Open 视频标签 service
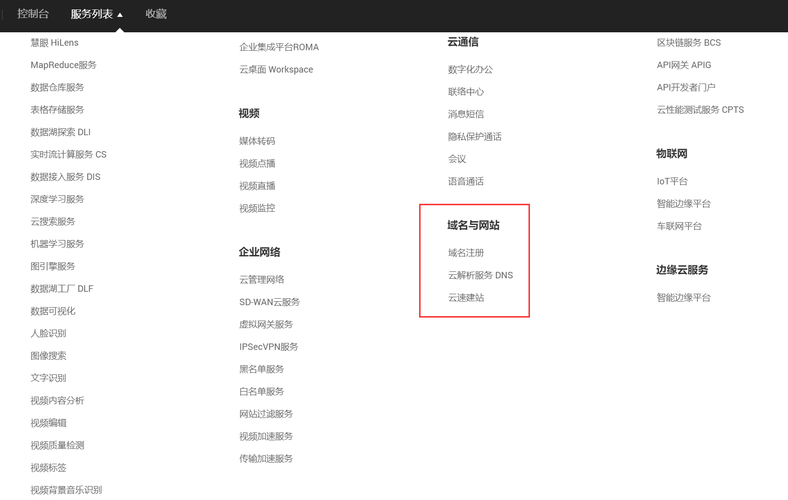This screenshot has height=500, width=788. coord(48,467)
